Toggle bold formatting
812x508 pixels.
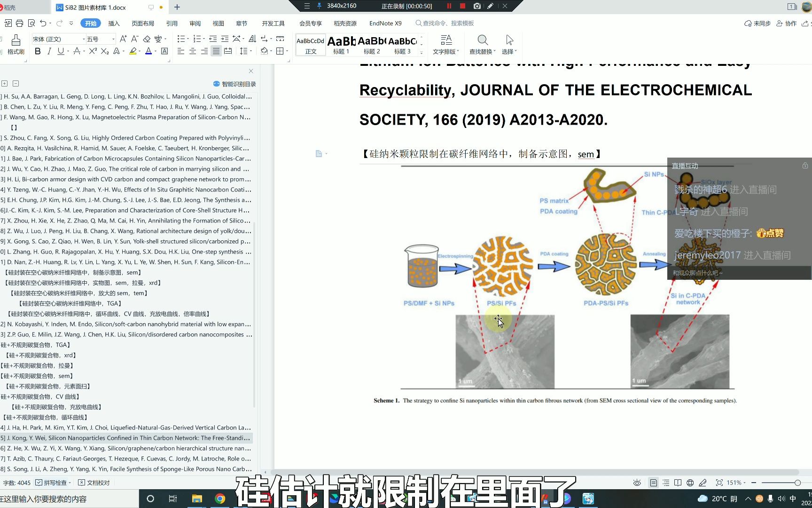coord(38,51)
